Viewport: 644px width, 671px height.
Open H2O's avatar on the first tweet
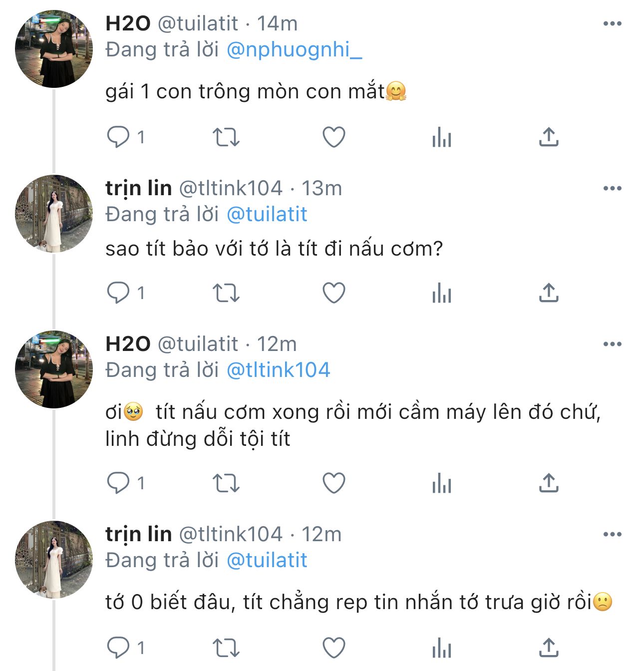coord(54,49)
